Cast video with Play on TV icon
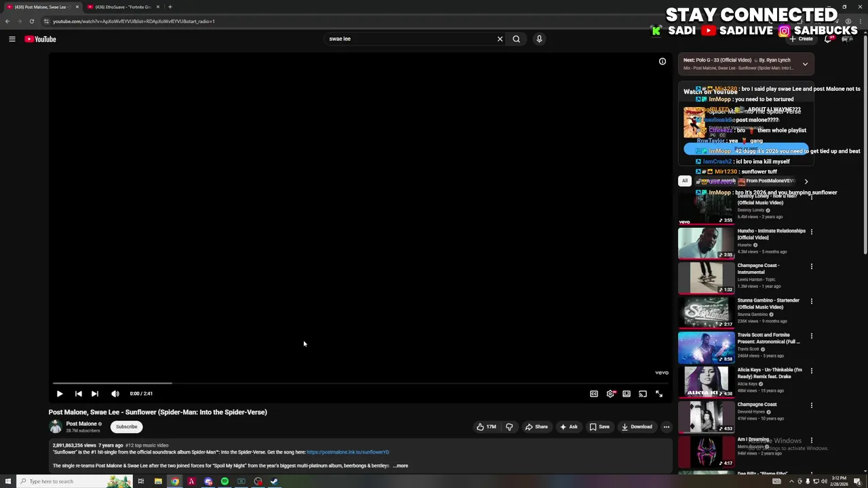The height and width of the screenshot is (488, 868). [x=643, y=394]
